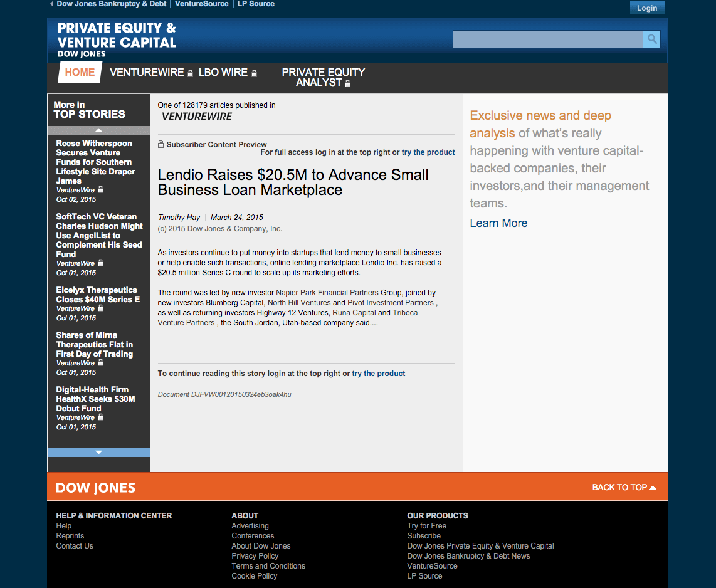Open Dow Jones Bankruptcy & Debt top link

click(x=112, y=4)
